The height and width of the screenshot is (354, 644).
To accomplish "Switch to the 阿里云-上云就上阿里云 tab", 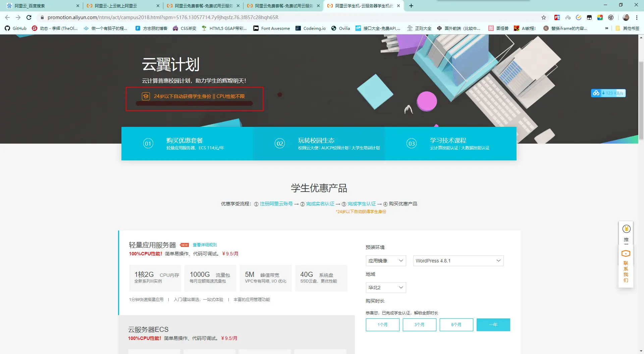I will click(x=122, y=6).
